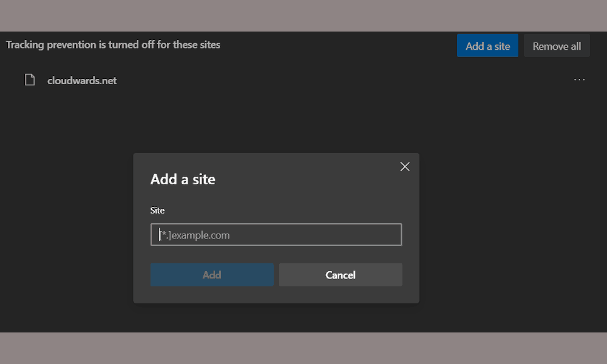Click the Add a site dialog title
This screenshot has height=364, width=607.
click(x=183, y=179)
